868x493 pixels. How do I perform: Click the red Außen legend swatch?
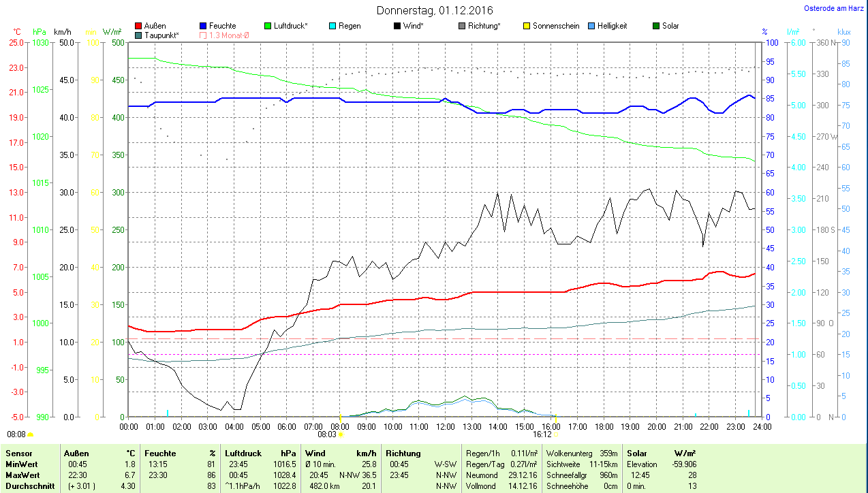pos(138,26)
